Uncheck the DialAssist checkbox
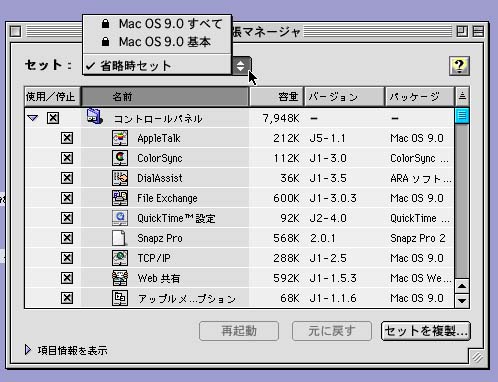Viewport: 498px width, 382px height. pos(67,178)
